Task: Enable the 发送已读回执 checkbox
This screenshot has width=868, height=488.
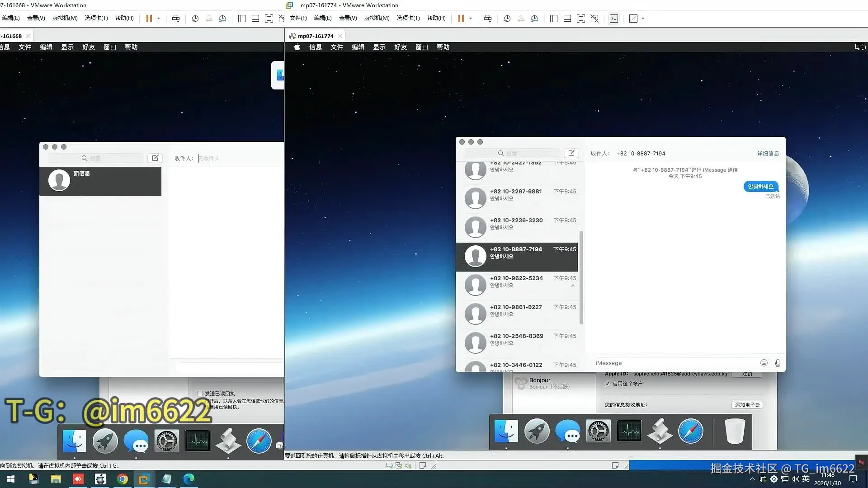Action: [x=200, y=394]
